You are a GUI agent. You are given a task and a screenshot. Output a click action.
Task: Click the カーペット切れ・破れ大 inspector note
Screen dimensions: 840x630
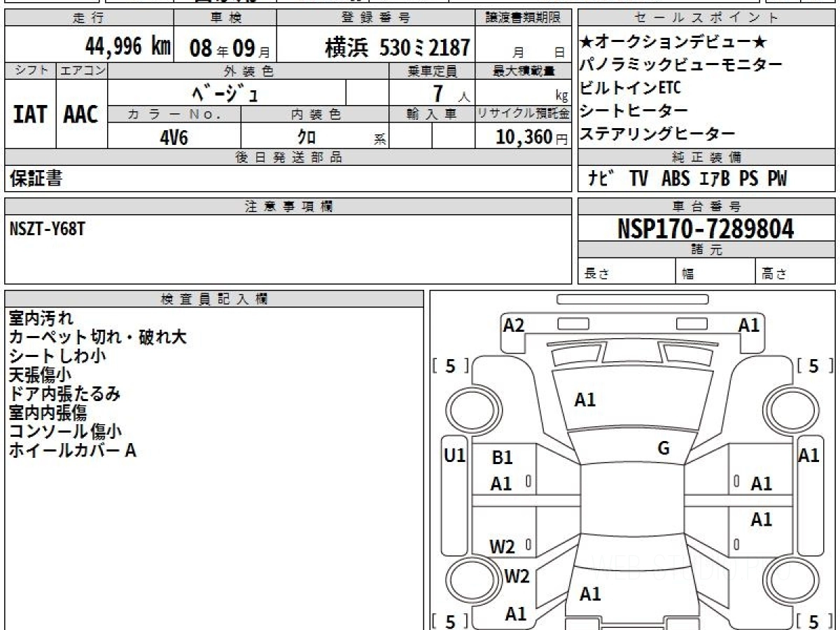point(97,337)
